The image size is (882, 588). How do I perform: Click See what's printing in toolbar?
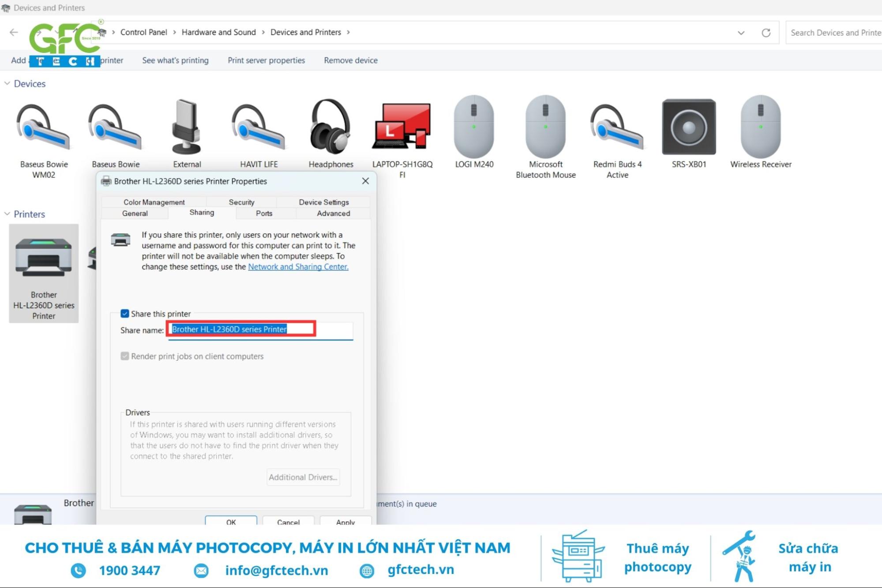[175, 60]
